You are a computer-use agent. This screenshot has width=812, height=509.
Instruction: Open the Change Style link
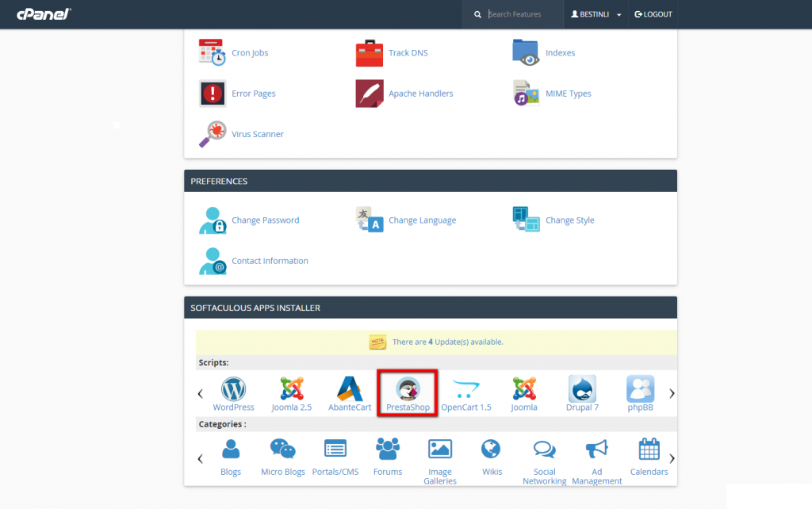(x=569, y=220)
